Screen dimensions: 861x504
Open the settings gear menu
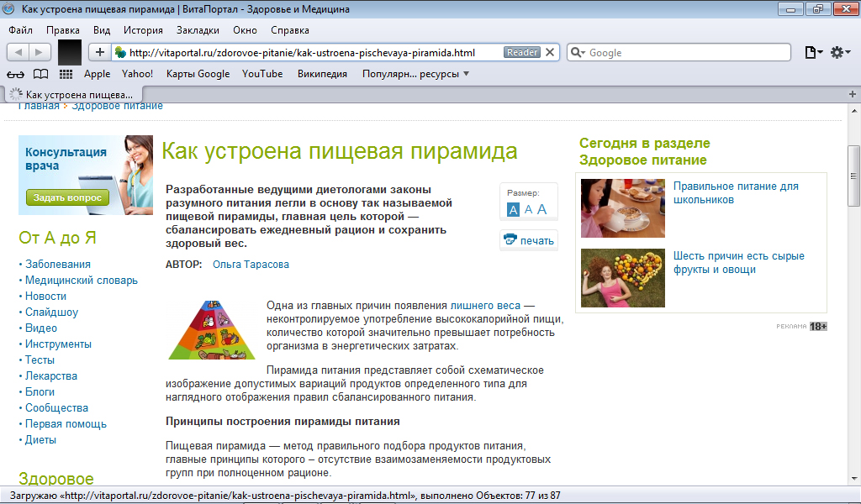(840, 52)
